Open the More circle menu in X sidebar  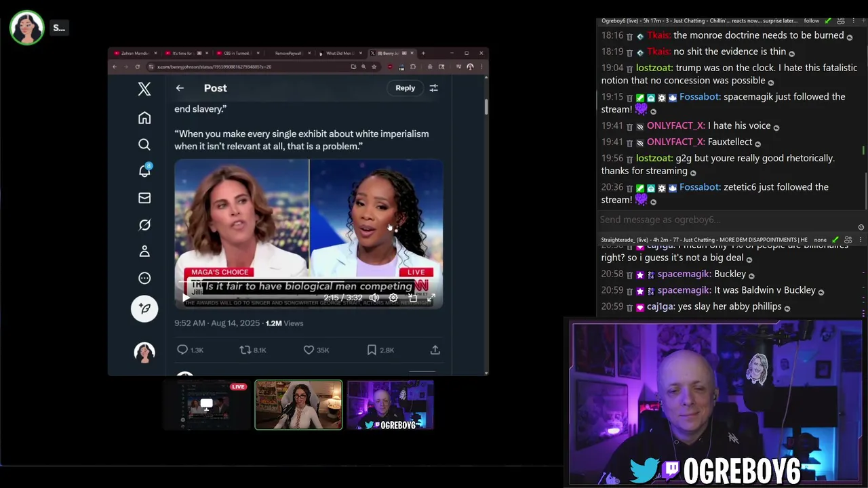click(x=144, y=278)
